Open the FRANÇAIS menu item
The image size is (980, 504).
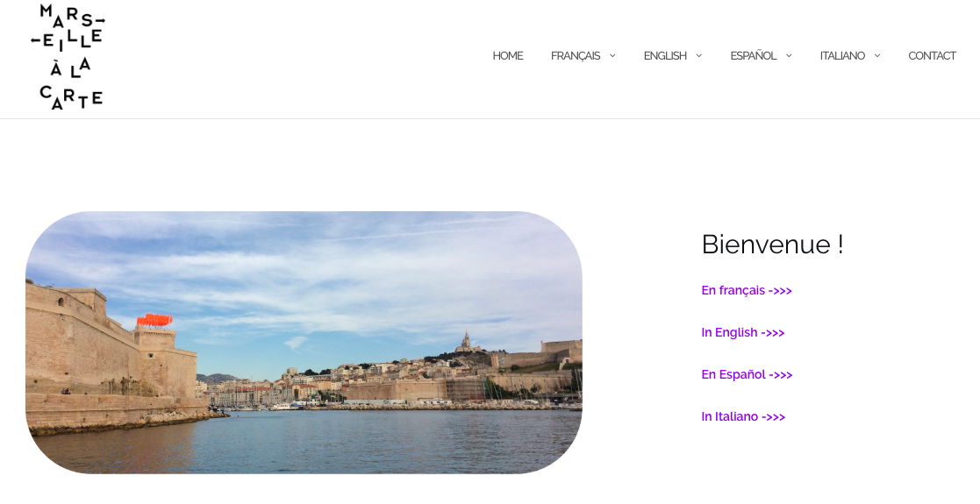pos(575,56)
